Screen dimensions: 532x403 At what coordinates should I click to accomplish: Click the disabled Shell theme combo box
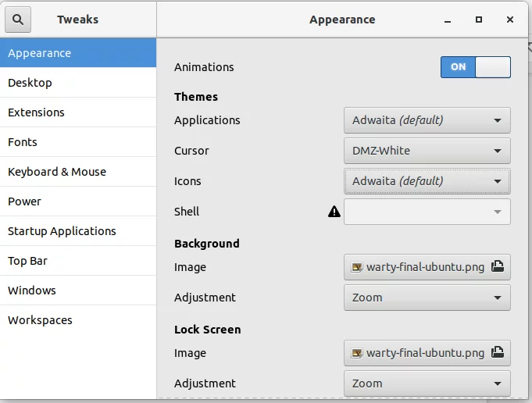427,212
